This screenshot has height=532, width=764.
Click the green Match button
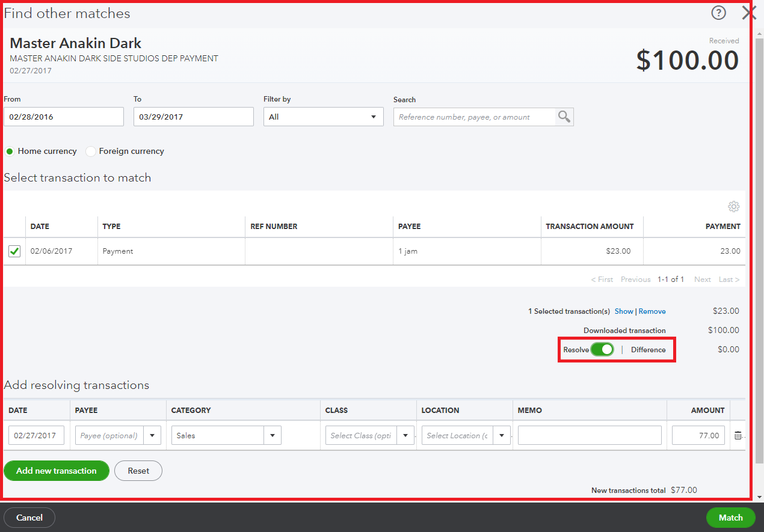click(x=730, y=517)
